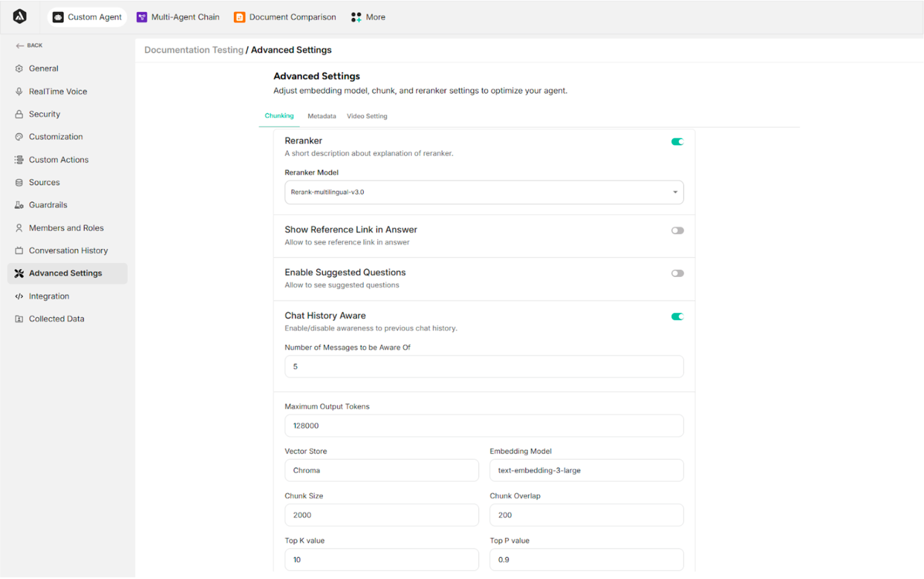Viewport: 924px width, 579px height.
Task: Open the Video Setting tab
Action: point(367,116)
